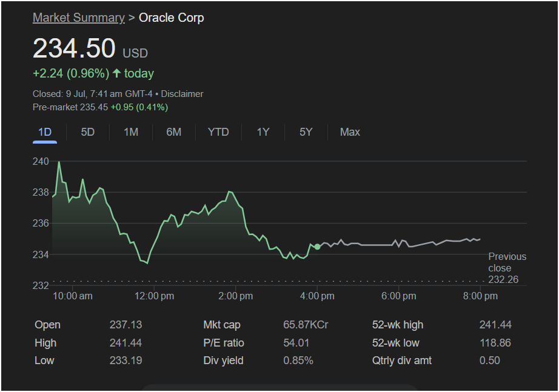Viewport: 559px width, 392px height.
Task: Click the 52-wk high label
Action: [x=398, y=325]
